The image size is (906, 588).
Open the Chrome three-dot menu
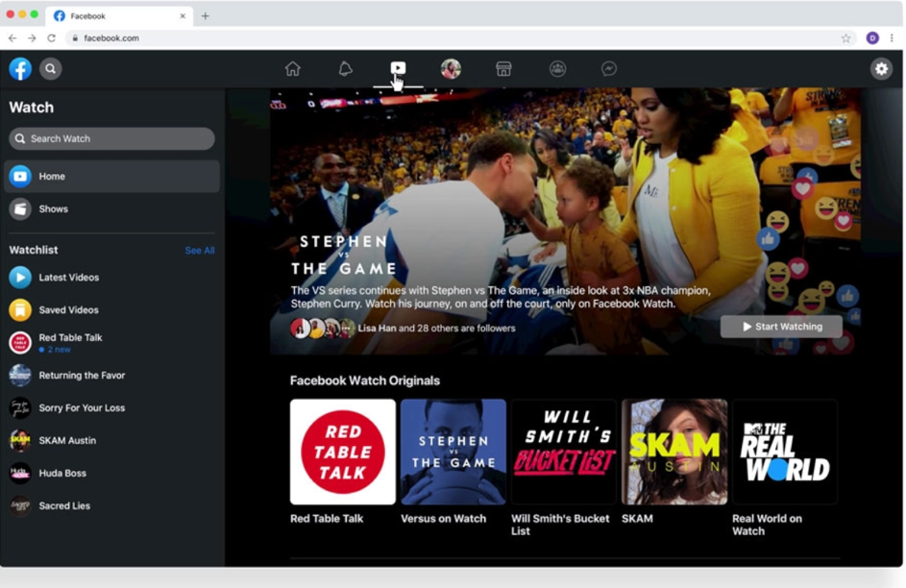[892, 38]
